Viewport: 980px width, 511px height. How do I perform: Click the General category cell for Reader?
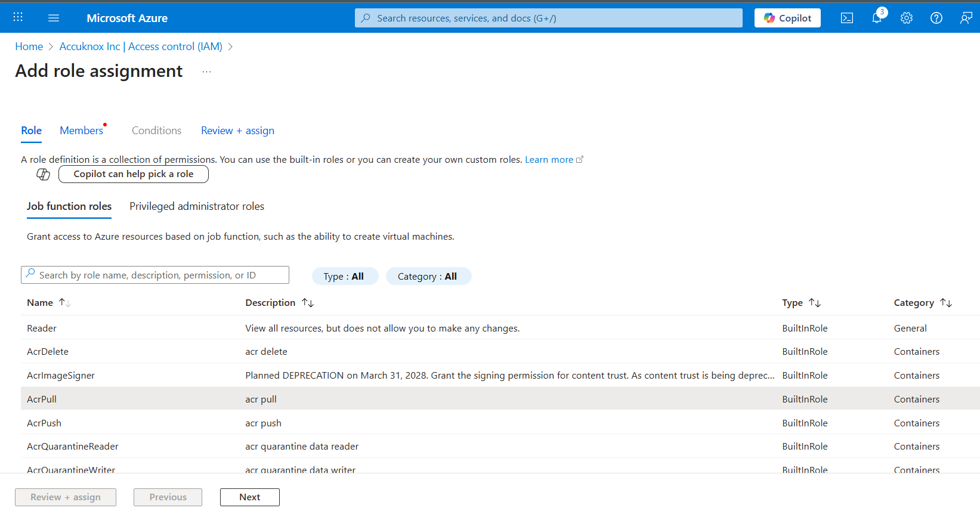tap(910, 328)
